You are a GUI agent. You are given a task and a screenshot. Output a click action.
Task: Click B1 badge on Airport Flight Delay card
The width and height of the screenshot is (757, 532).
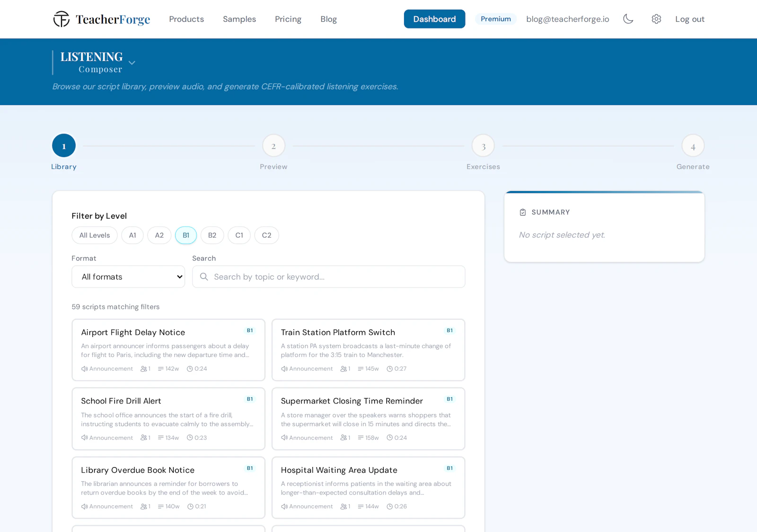[250, 331]
